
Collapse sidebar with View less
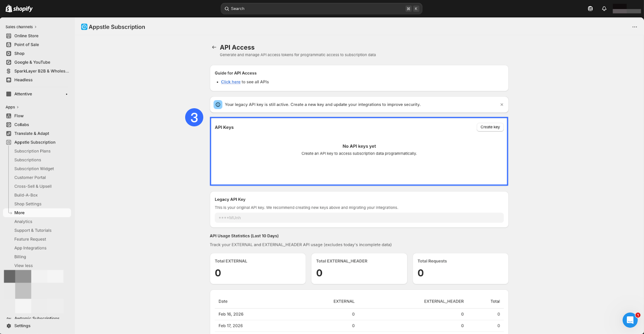[x=23, y=266]
